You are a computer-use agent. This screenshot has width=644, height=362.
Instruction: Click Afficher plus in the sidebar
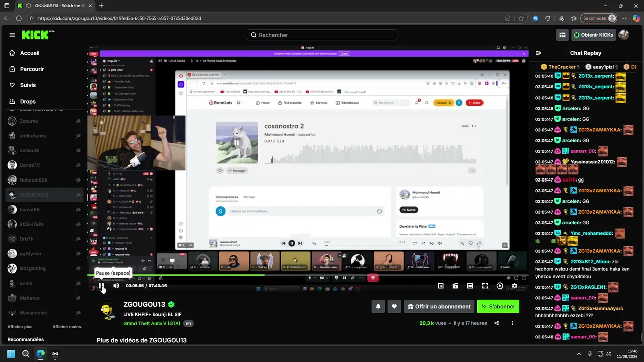20,327
